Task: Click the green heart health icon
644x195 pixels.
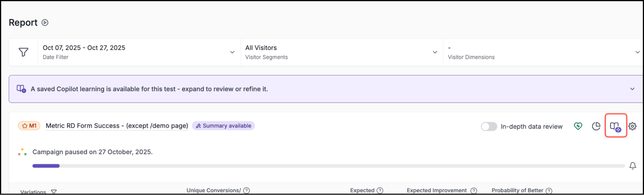Action: coord(578,126)
